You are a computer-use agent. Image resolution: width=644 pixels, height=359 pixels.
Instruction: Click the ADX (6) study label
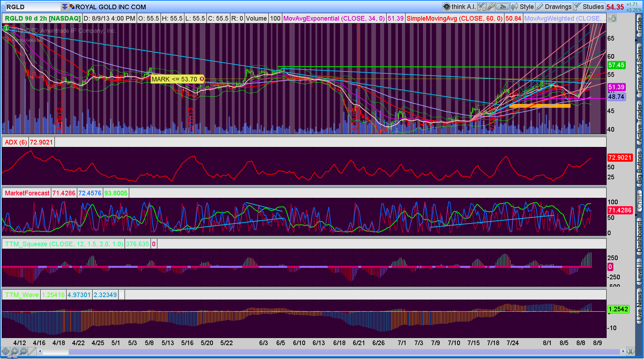(x=16, y=142)
